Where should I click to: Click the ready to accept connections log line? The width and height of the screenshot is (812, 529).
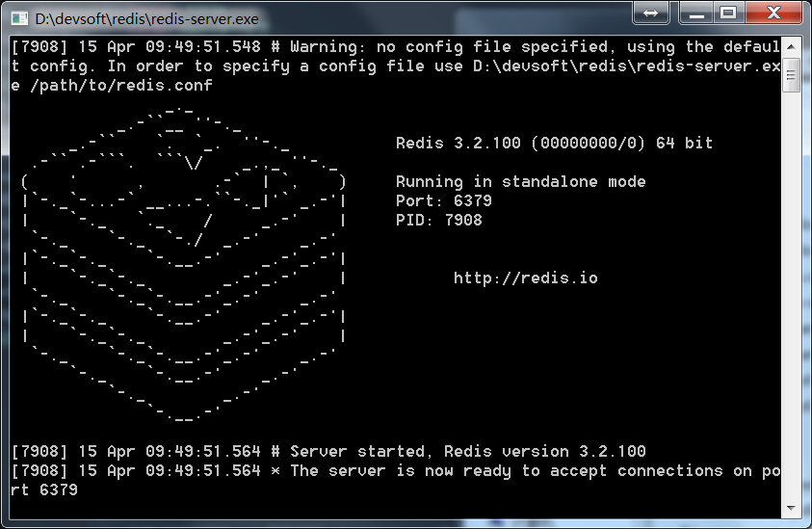pyautogui.click(x=396, y=480)
